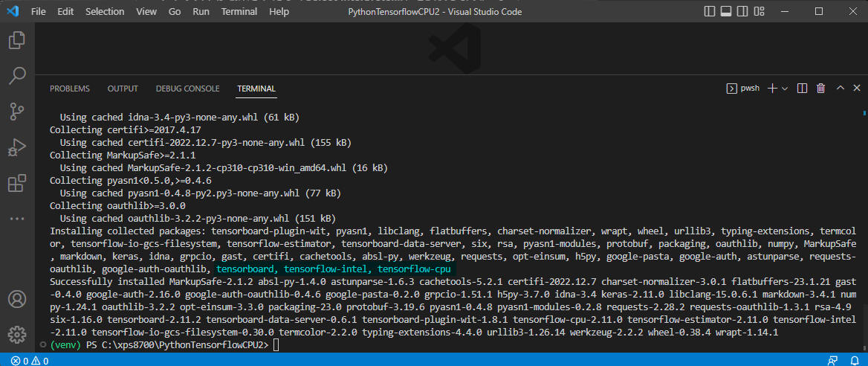This screenshot has height=366, width=868.
Task: Click 'Collecting MarkupSafe>=2.1.1' line
Action: point(123,155)
